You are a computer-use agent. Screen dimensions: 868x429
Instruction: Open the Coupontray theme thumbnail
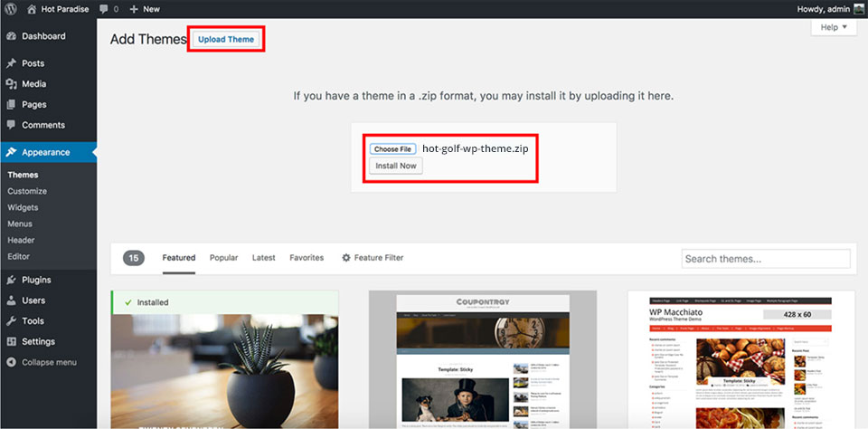483,359
